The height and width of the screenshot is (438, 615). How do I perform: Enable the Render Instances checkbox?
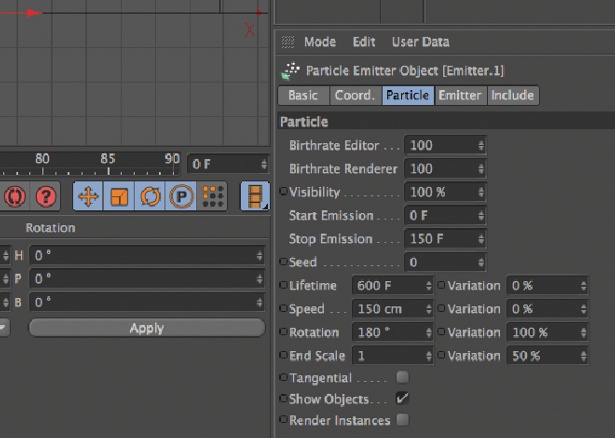pos(402,420)
